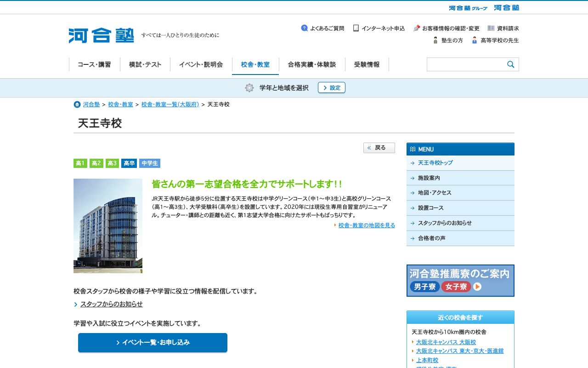Viewport: 588px width, 368px height.
Task: Click the 高卒 grade tag
Action: pyautogui.click(x=129, y=163)
